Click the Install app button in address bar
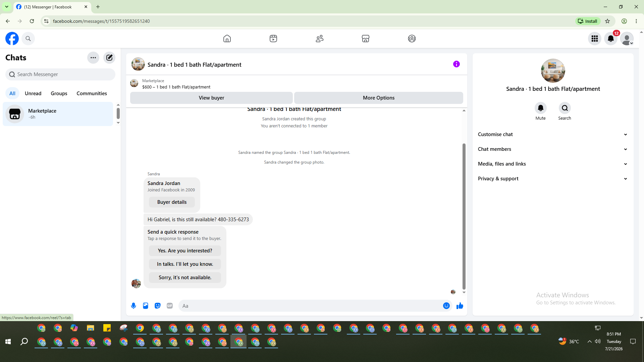This screenshot has height=362, width=644. (588, 21)
